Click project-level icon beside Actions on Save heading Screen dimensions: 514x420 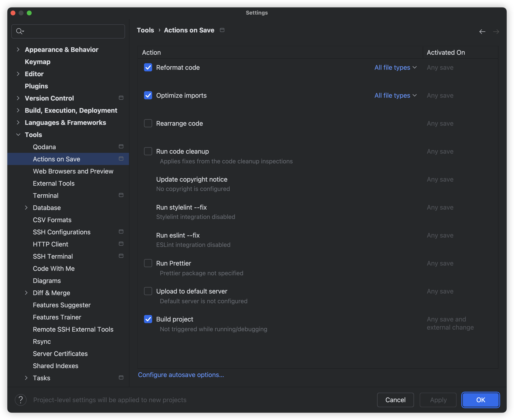(x=222, y=30)
